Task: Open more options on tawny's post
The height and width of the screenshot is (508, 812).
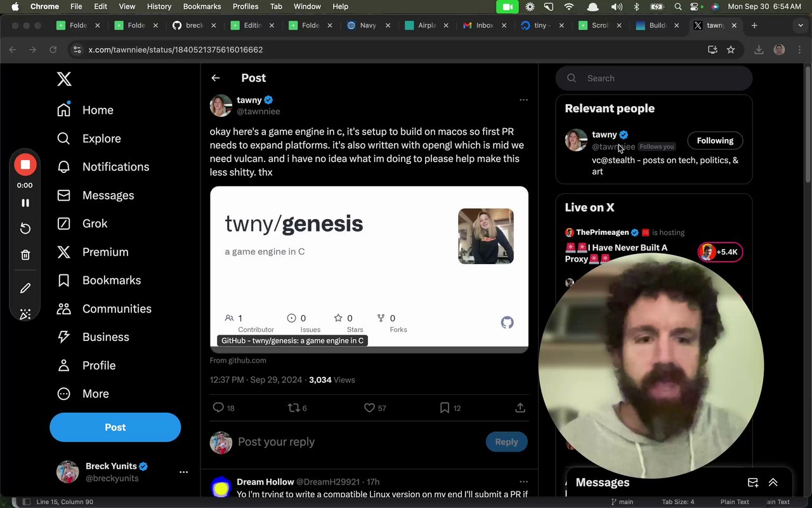Action: pos(523,100)
